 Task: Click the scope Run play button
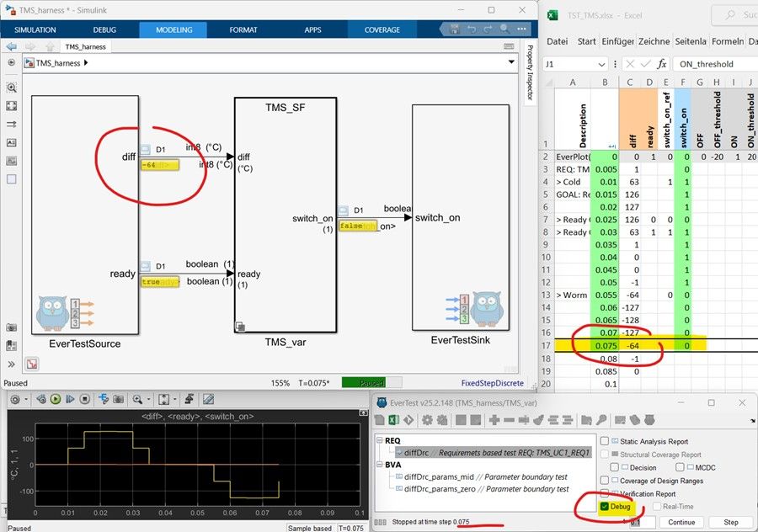(x=56, y=399)
